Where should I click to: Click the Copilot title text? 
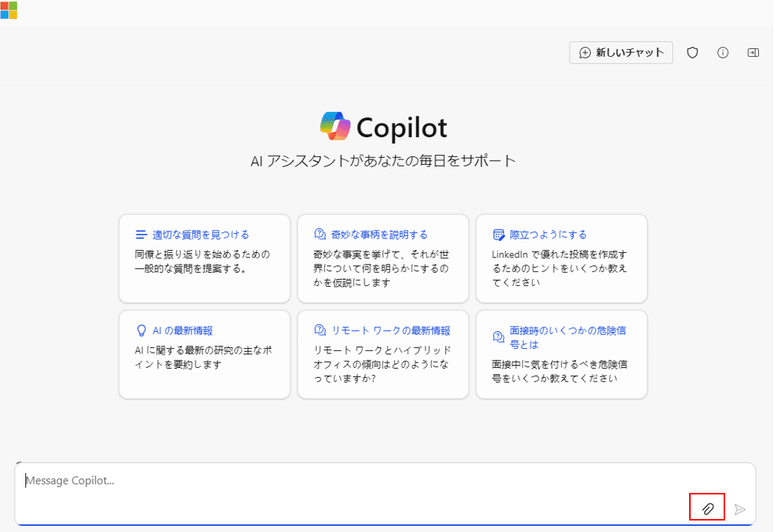[402, 128]
